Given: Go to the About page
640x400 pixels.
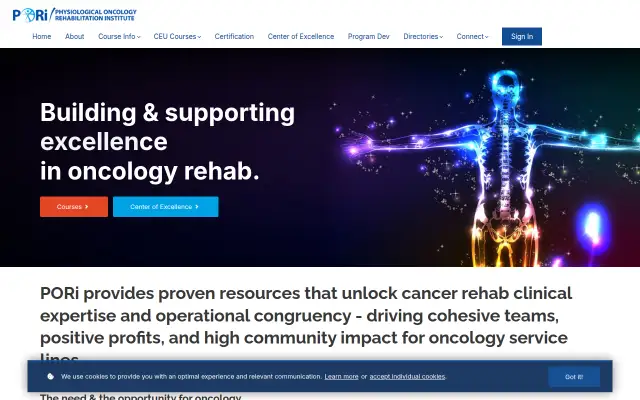Looking at the screenshot, I should pos(75,36).
